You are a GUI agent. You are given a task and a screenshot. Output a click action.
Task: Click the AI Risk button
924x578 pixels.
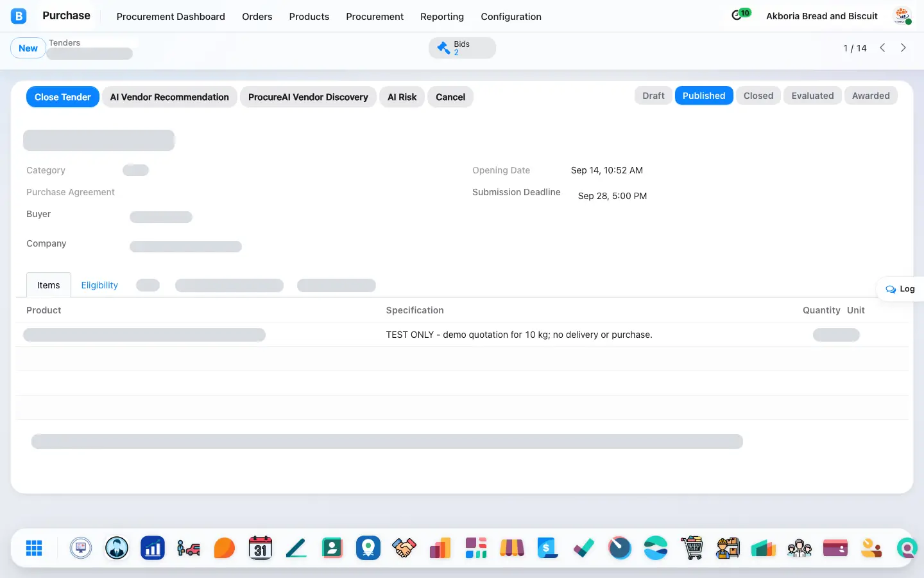(x=402, y=97)
